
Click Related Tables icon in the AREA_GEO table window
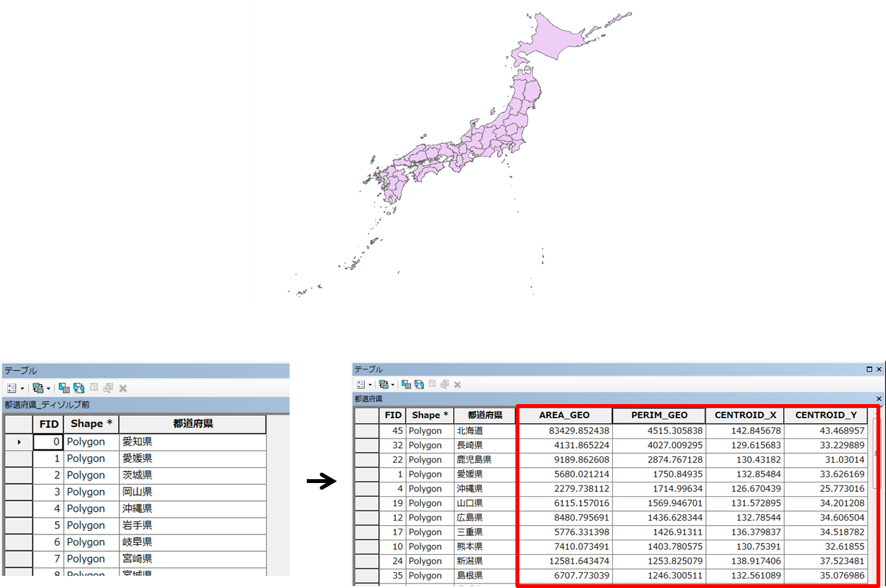pos(384,384)
